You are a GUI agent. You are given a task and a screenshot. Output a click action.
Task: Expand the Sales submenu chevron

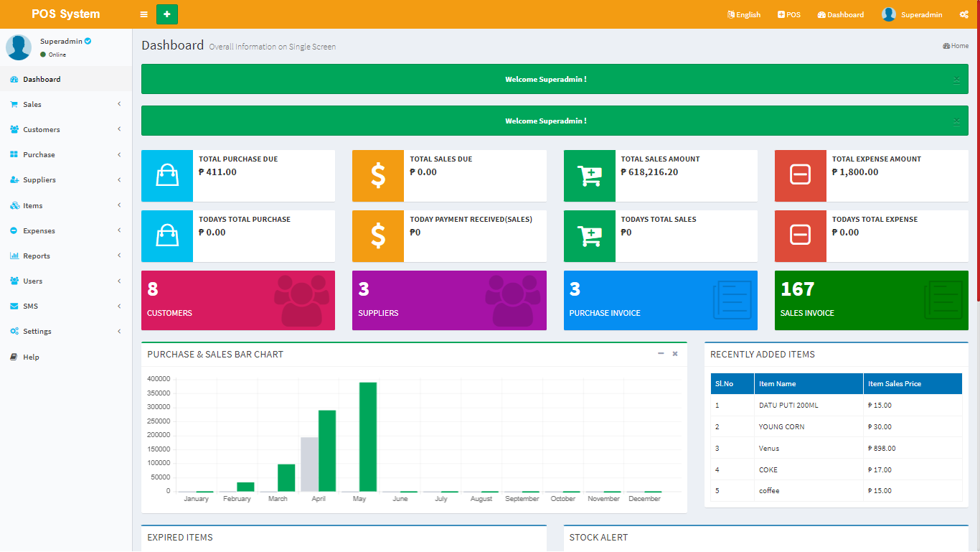pyautogui.click(x=119, y=104)
